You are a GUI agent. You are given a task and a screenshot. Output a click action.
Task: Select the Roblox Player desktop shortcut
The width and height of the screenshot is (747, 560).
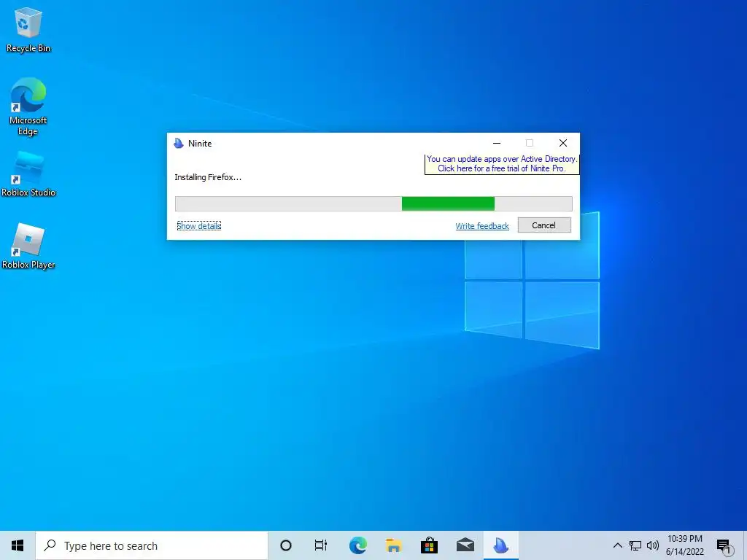[28, 246]
